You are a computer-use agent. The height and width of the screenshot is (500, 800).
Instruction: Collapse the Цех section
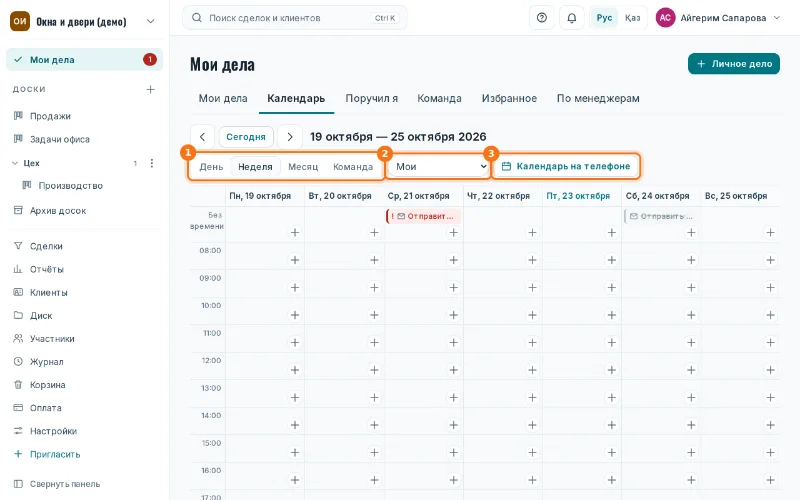(15, 163)
